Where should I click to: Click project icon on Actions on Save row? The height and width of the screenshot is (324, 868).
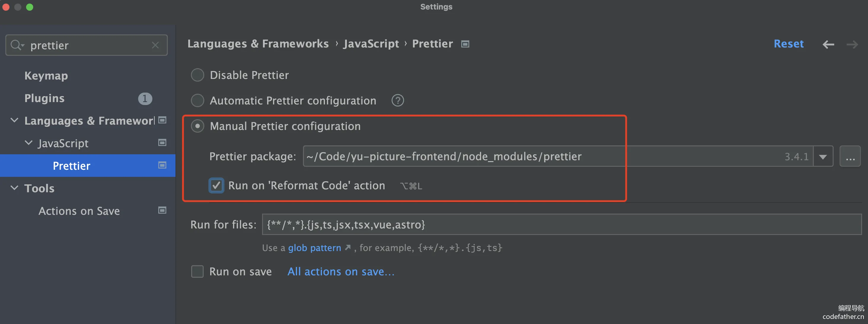coord(162,210)
